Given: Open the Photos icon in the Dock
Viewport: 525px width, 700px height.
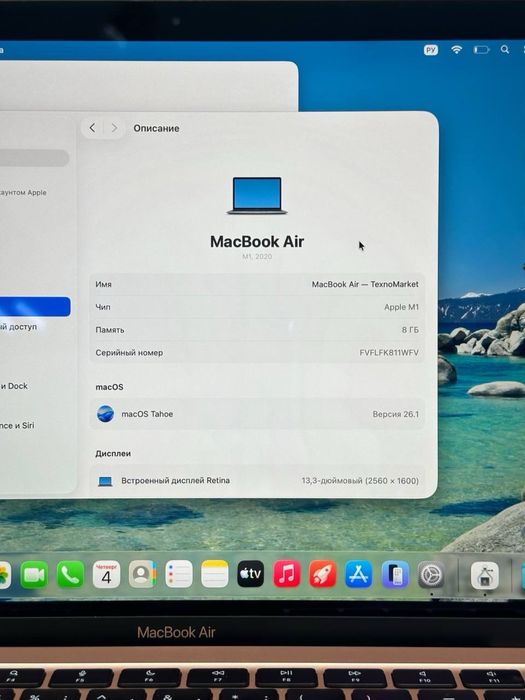Looking at the screenshot, I should click(x=4, y=575).
